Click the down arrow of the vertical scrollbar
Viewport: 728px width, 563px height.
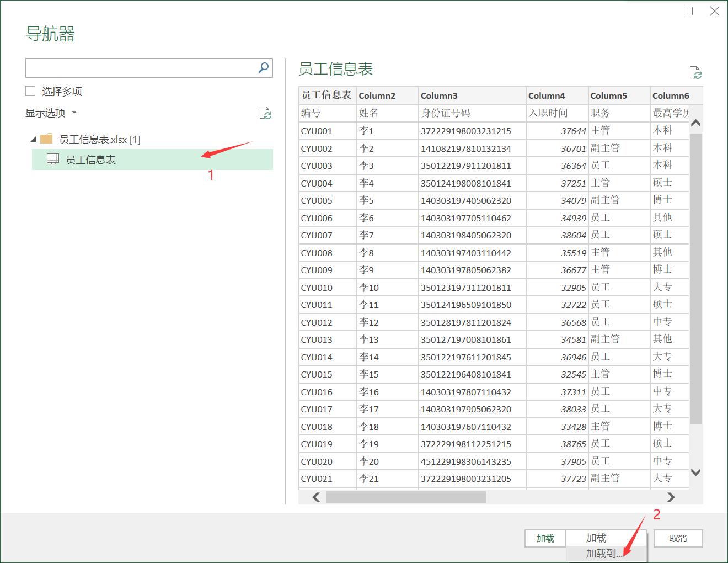(x=695, y=472)
